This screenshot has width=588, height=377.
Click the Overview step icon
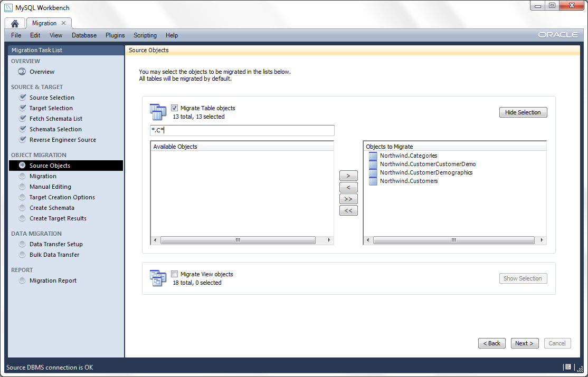click(22, 72)
